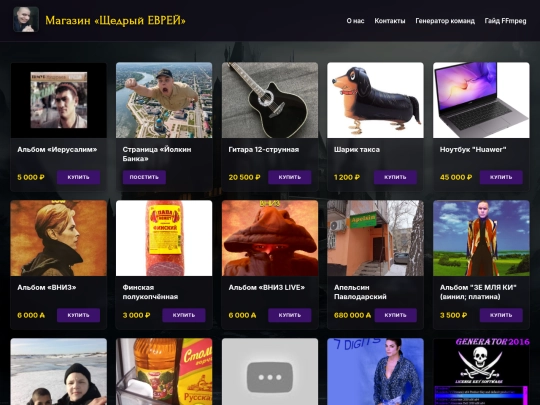
Task: Click the title «Ноутбук "Huawer"»
Action: (473, 149)
